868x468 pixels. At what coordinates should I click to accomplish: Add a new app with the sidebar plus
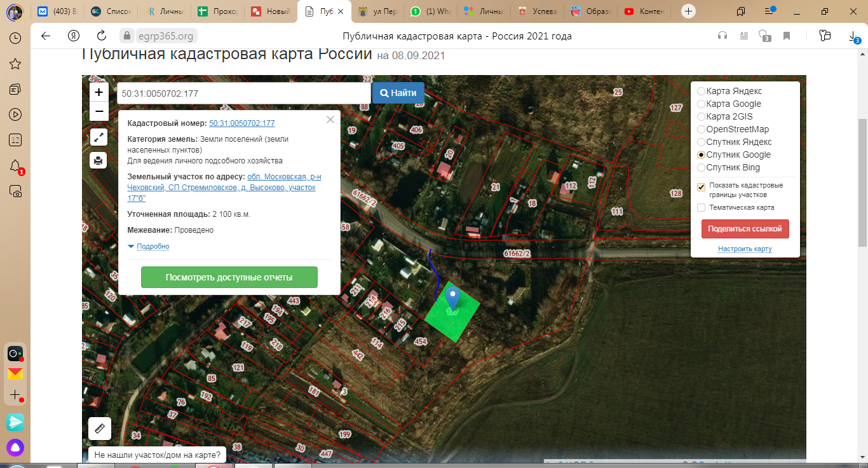(x=15, y=395)
